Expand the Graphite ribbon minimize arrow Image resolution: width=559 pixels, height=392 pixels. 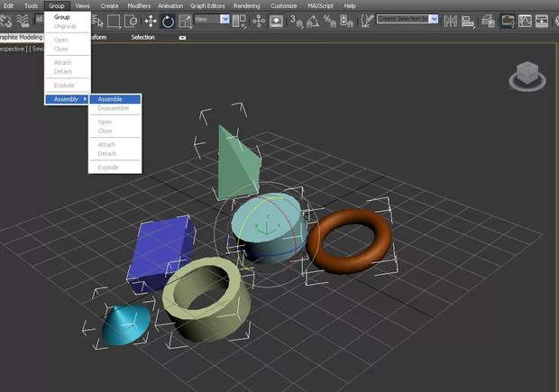point(183,38)
